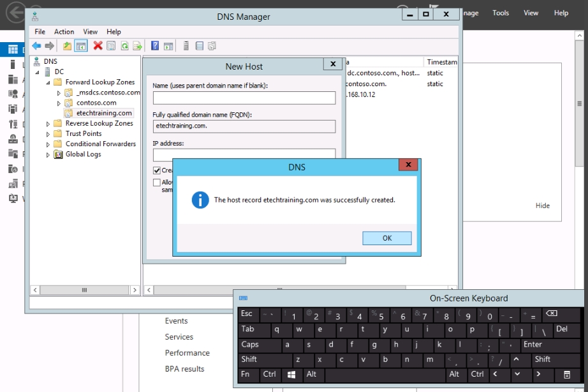Collapse the Forward Lookup Zones node
588x392 pixels.
(x=48, y=82)
